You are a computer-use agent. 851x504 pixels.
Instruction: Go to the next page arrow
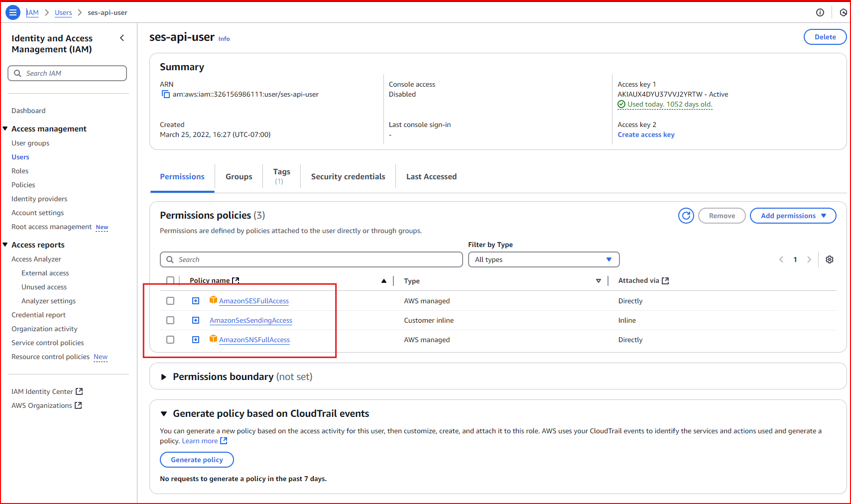pos(809,259)
